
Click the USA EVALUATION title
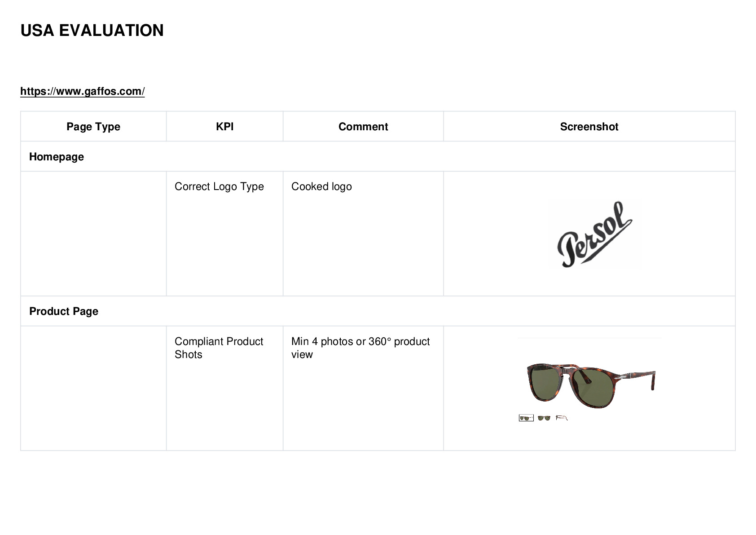point(92,31)
